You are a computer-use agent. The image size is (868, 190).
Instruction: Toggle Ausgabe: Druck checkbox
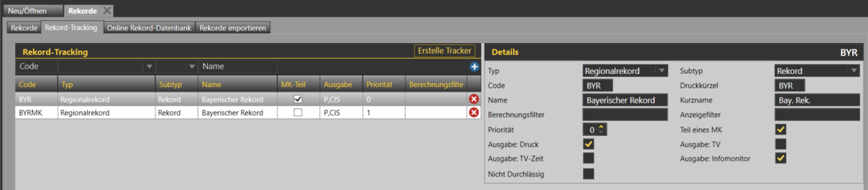pos(588,144)
